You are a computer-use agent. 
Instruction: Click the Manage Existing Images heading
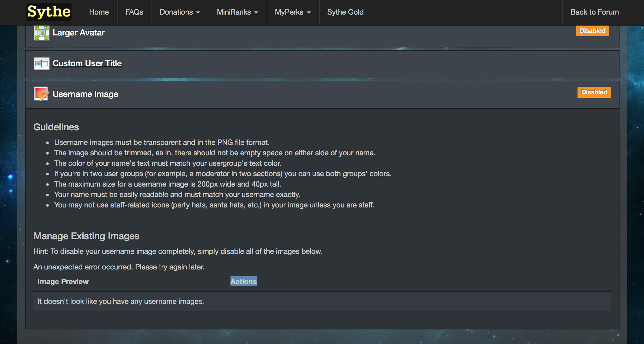pyautogui.click(x=86, y=236)
